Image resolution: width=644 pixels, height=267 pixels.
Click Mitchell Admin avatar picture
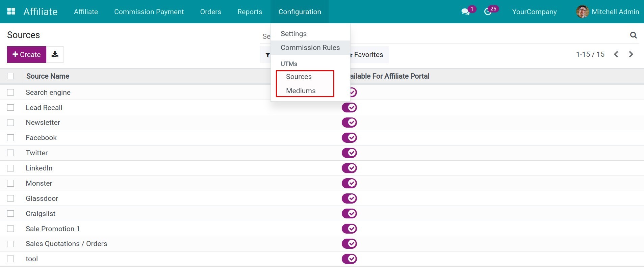point(582,12)
